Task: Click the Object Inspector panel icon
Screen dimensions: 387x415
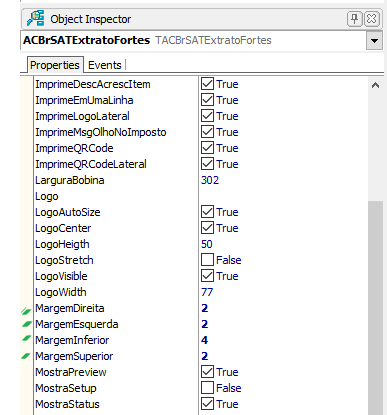Action: (x=35, y=18)
